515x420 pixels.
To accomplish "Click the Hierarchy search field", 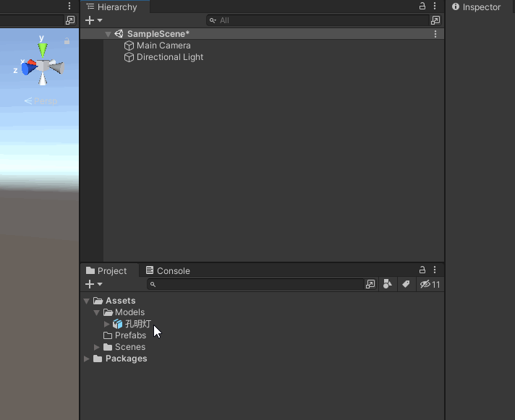I will coord(318,20).
